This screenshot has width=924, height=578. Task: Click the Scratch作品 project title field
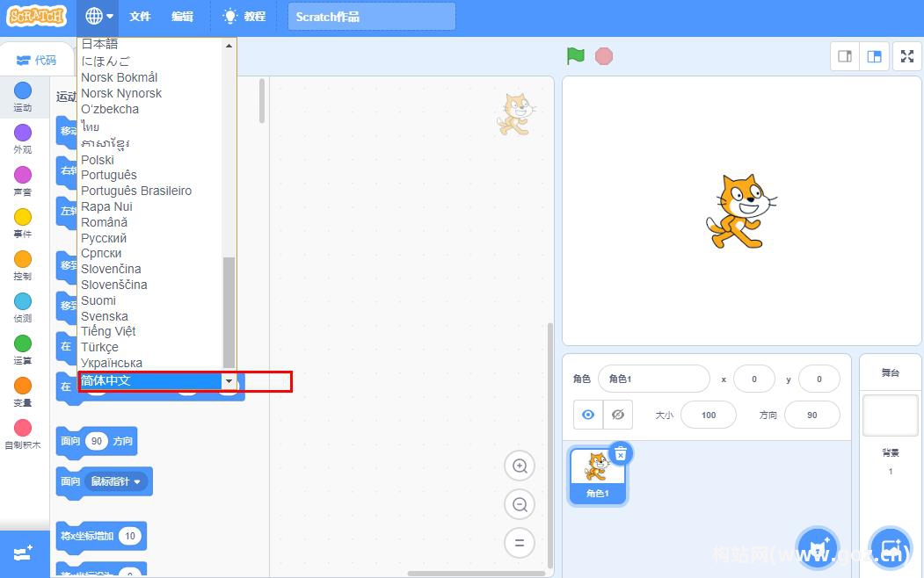pyautogui.click(x=371, y=16)
